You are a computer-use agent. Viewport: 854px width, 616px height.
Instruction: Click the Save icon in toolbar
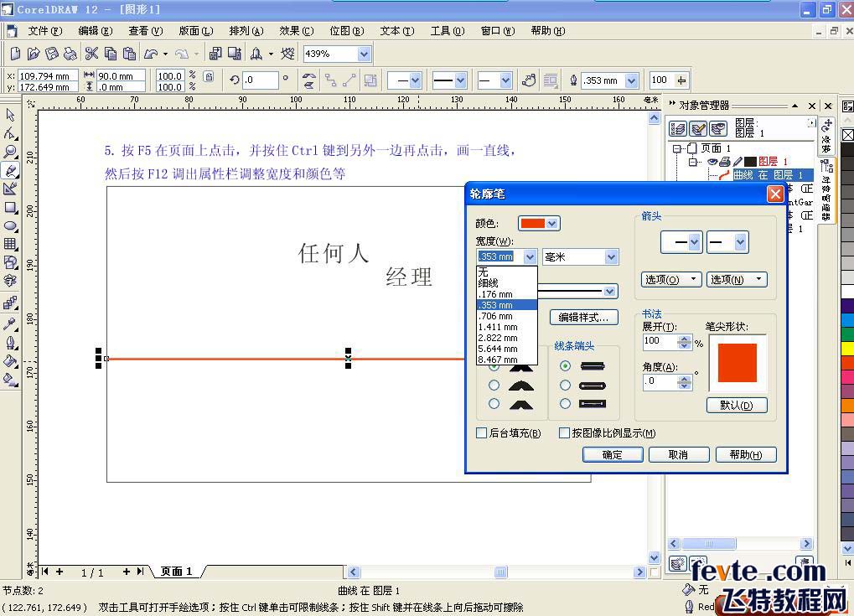52,54
